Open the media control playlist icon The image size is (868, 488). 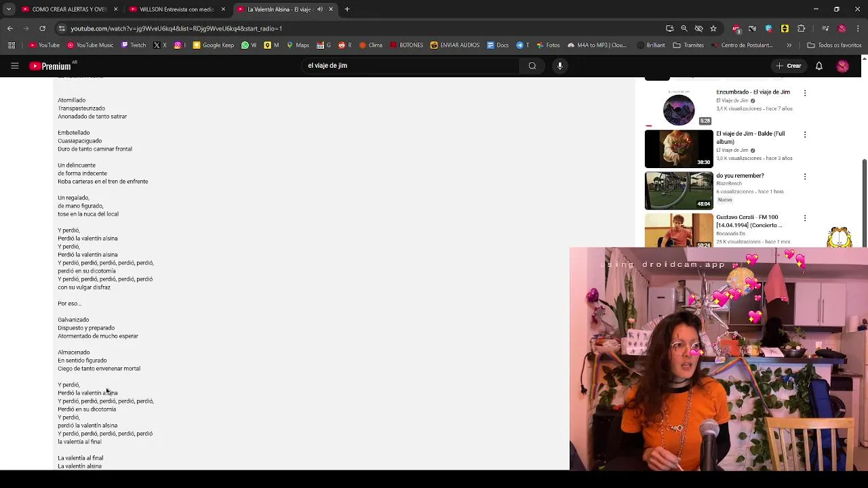825,28
